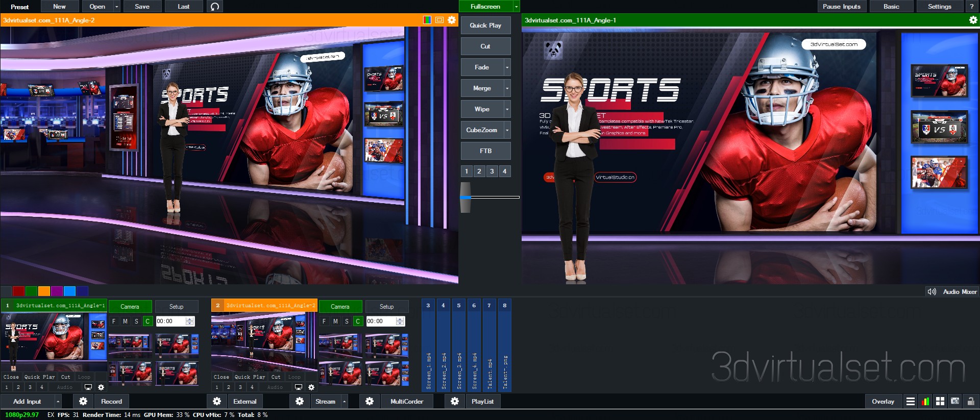Click the transition T-bar fader handle

(x=465, y=197)
